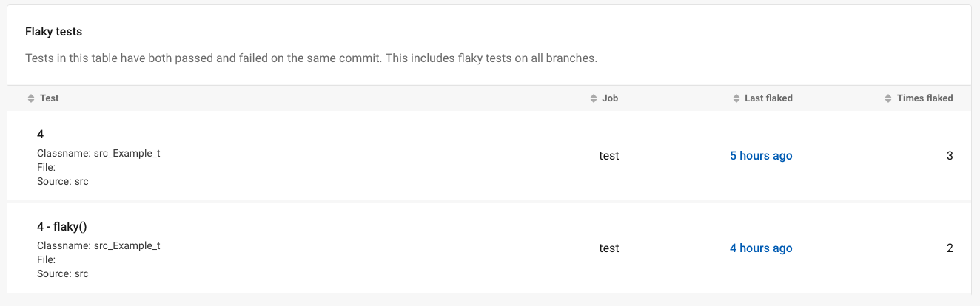The image size is (980, 306).
Task: Select the test named "4"
Action: (x=41, y=135)
